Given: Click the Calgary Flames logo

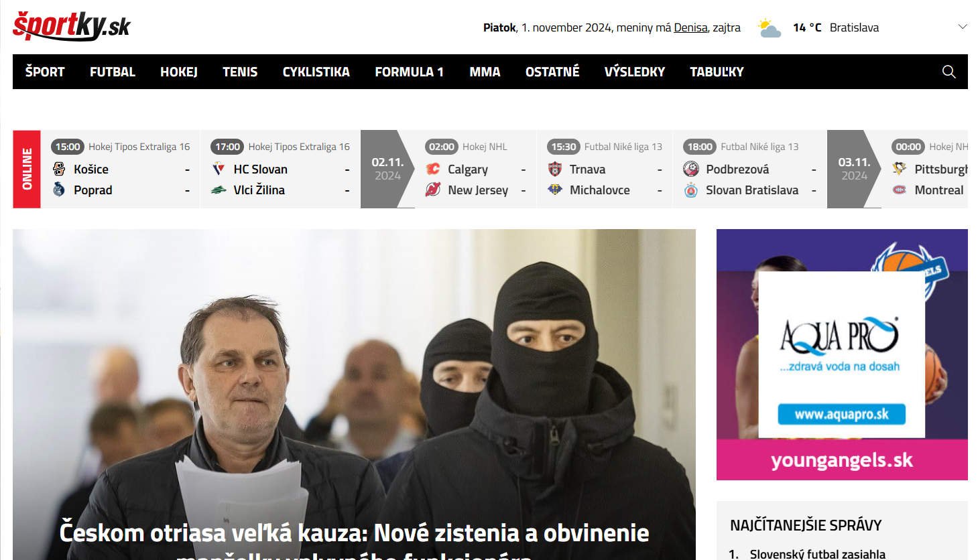Looking at the screenshot, I should (433, 169).
